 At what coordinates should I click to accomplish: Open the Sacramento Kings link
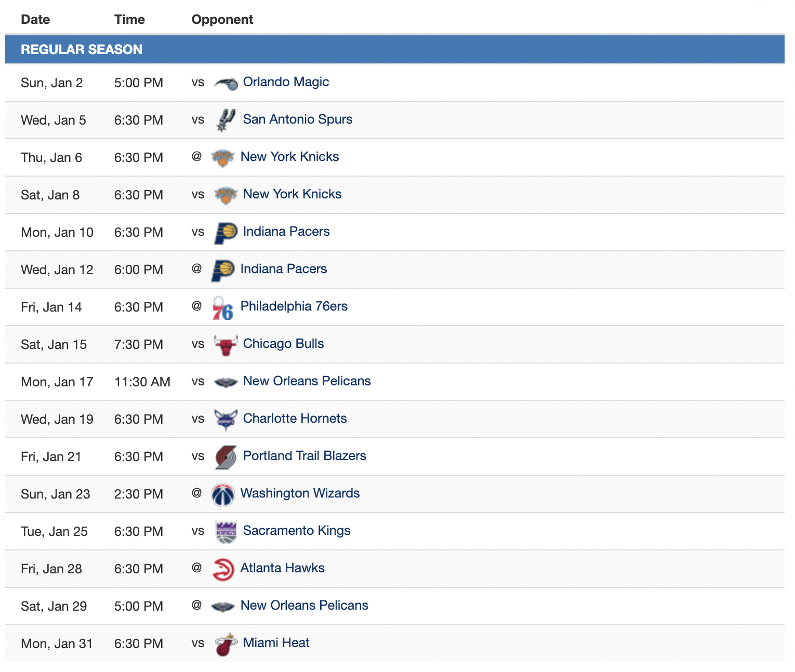pyautogui.click(x=297, y=531)
